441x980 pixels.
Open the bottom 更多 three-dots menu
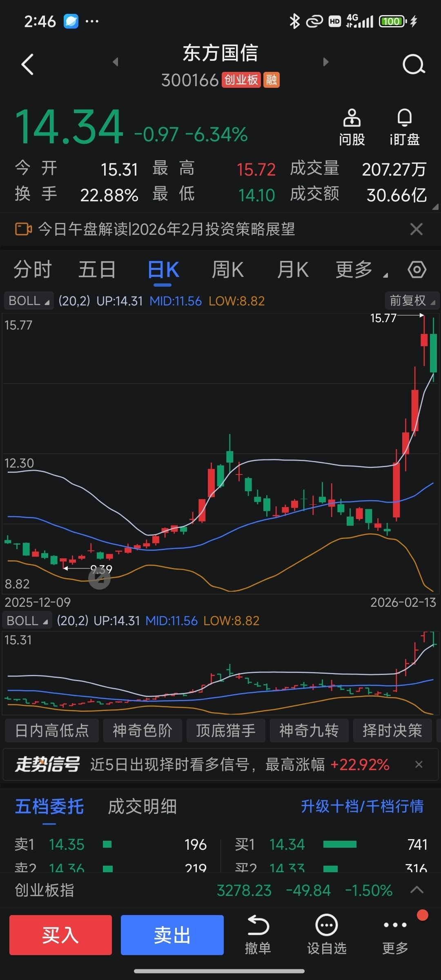(395, 935)
